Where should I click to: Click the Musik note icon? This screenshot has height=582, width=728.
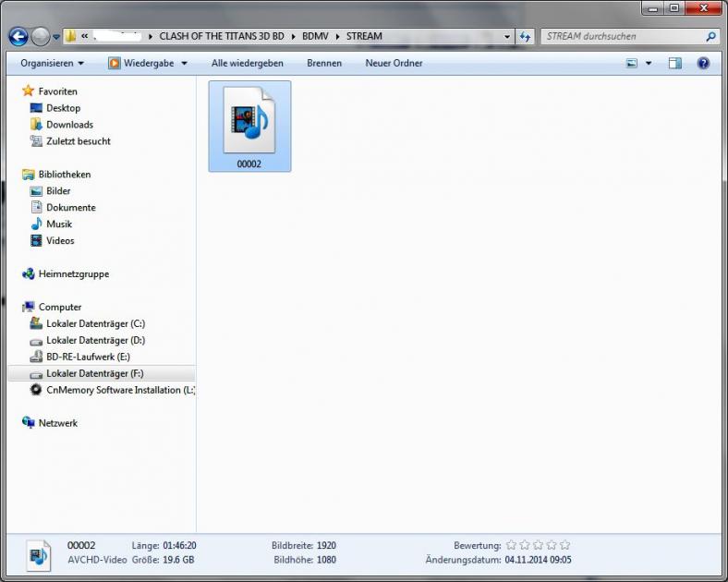36,224
